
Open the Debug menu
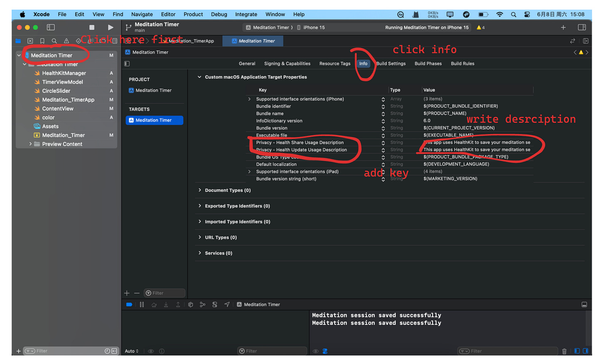click(219, 14)
